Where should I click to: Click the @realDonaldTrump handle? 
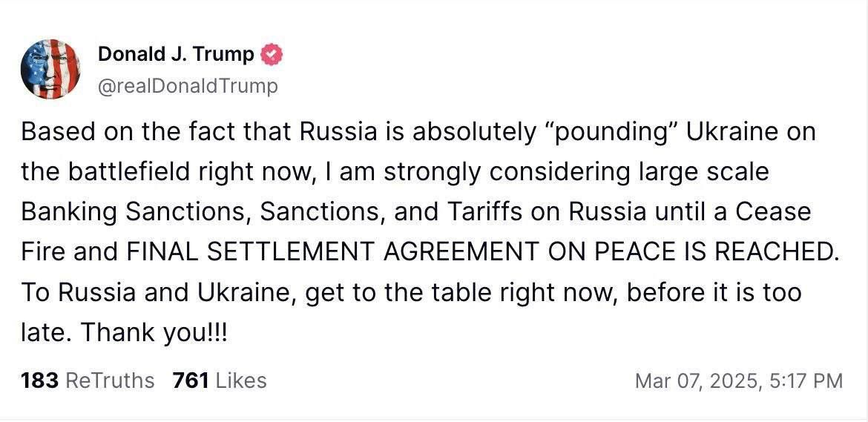tap(188, 86)
